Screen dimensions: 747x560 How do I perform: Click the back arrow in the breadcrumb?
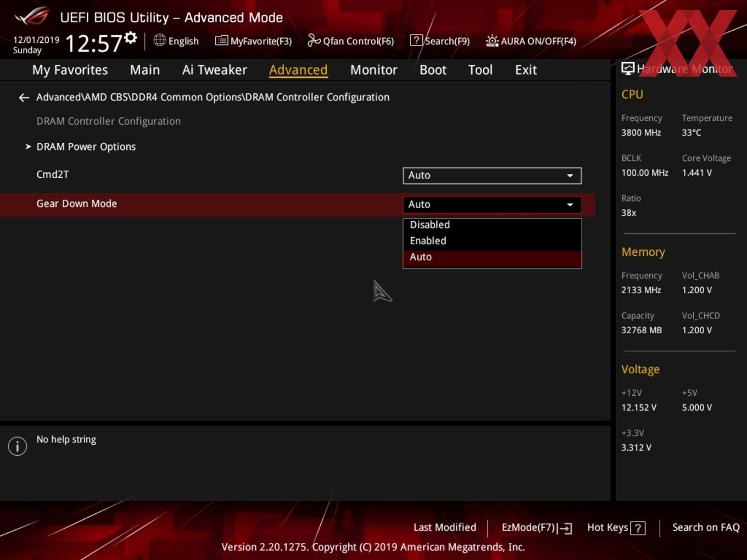coord(24,98)
